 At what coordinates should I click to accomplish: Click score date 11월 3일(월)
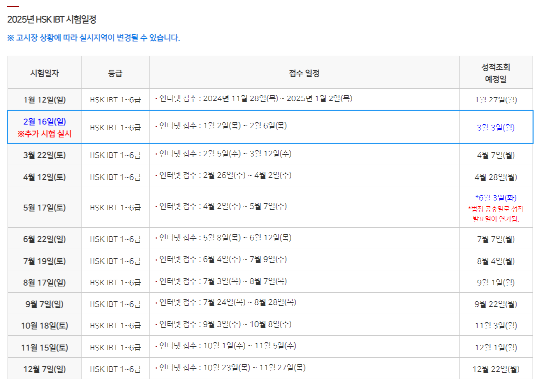click(x=496, y=326)
